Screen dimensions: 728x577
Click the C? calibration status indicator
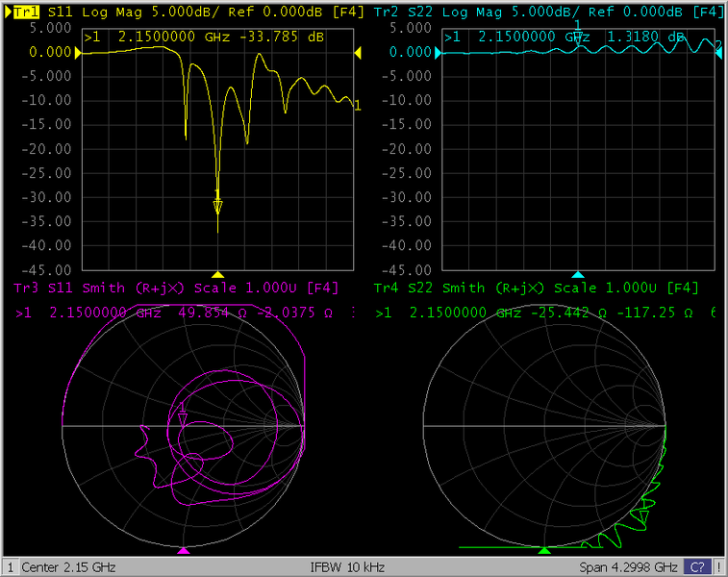(x=698, y=567)
